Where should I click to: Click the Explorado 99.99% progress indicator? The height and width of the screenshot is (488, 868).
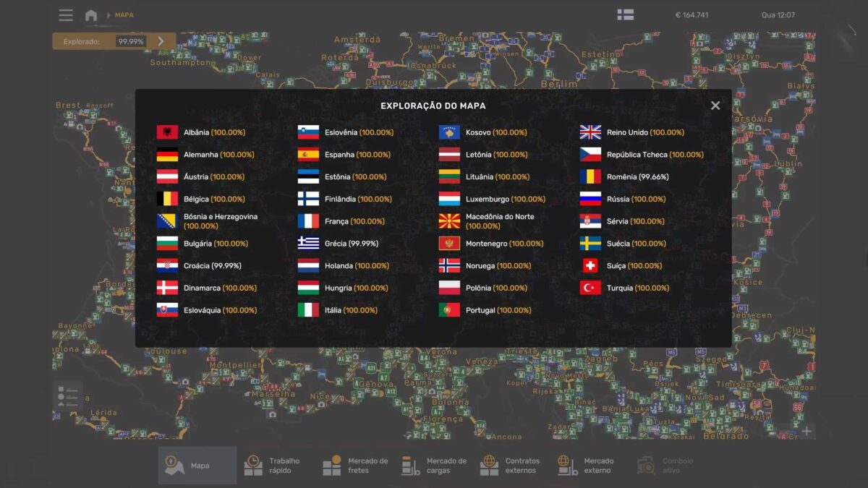click(x=130, y=41)
